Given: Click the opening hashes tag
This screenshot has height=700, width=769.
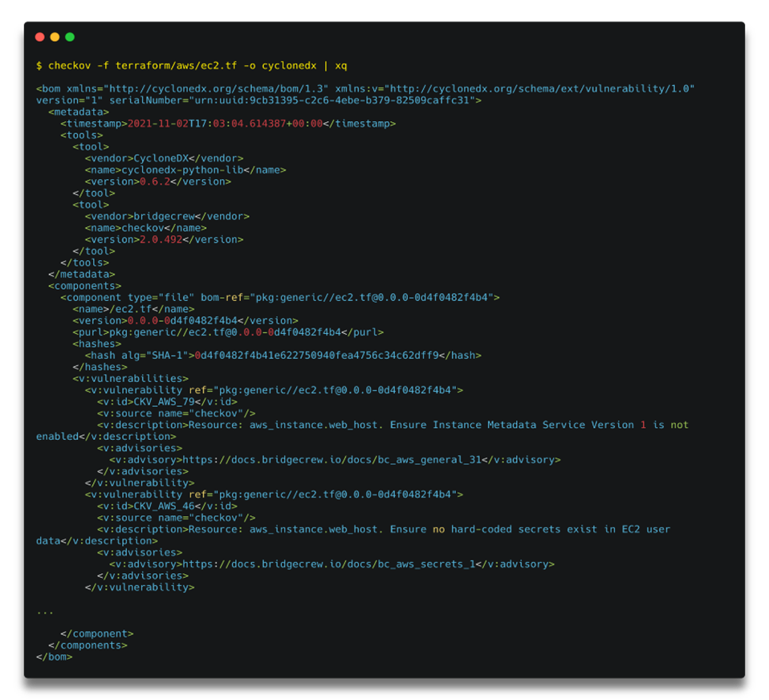Looking at the screenshot, I should click(x=96, y=344).
